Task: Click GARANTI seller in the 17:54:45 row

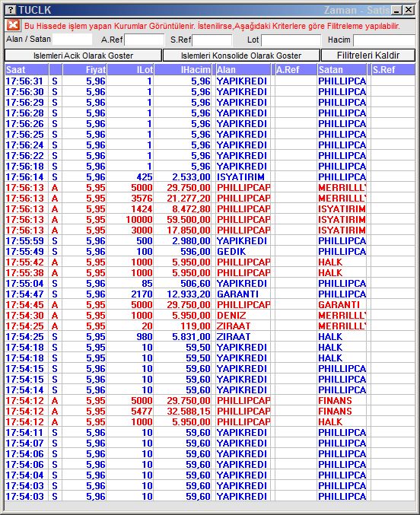Action: tap(339, 305)
